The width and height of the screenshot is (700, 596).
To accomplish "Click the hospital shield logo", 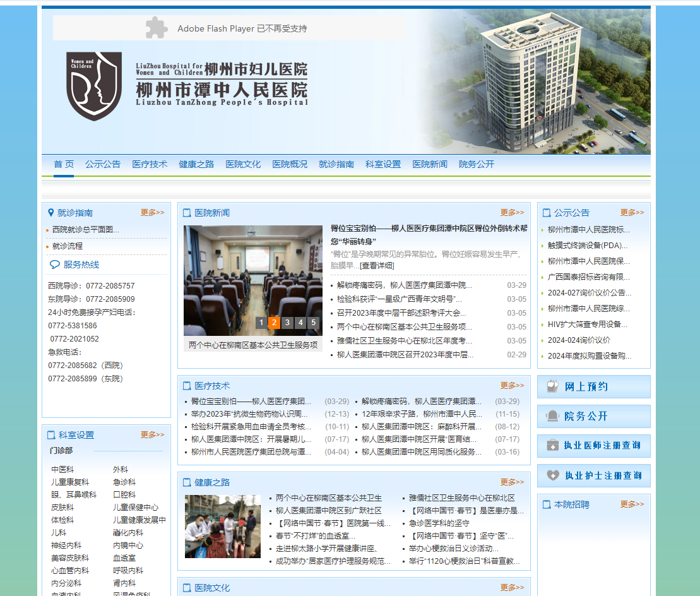I will (x=94, y=86).
